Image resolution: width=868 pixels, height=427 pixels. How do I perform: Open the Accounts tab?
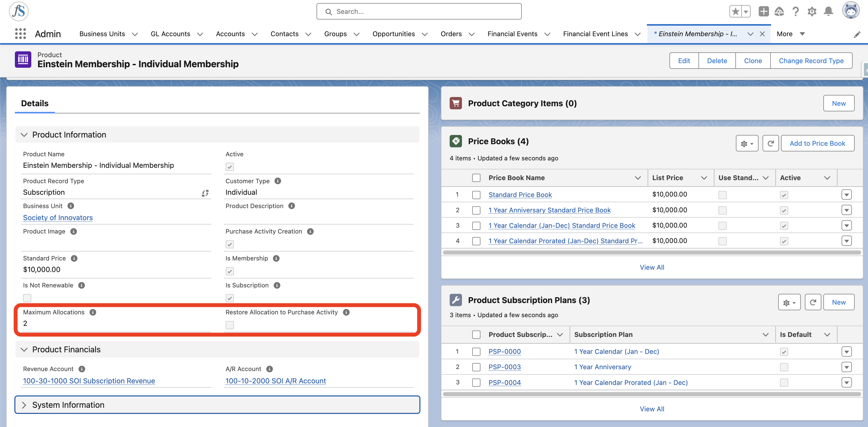pos(231,34)
